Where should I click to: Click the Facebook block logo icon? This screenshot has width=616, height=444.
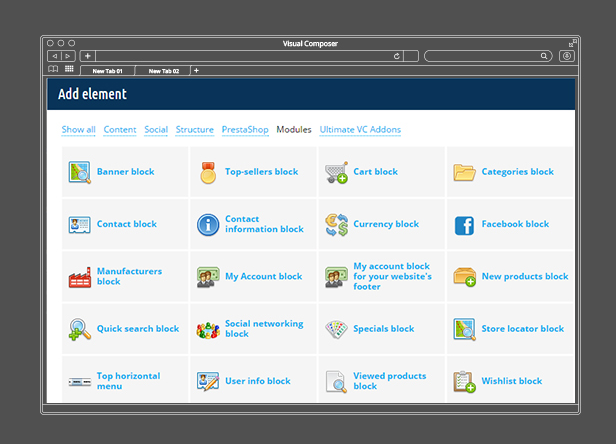point(464,225)
